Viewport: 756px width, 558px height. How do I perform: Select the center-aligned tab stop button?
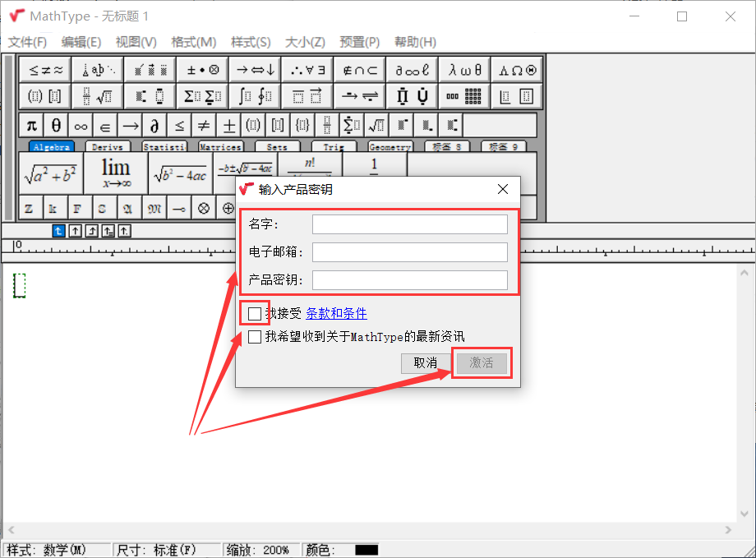click(76, 231)
